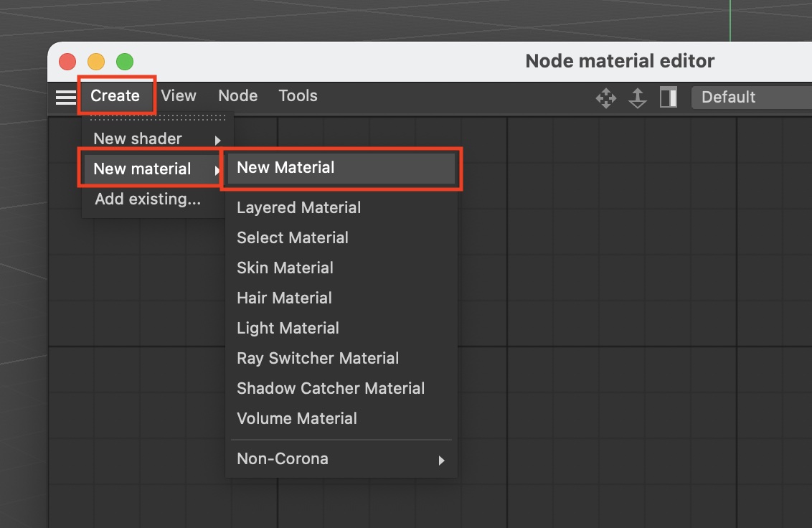Screen dimensions: 812x528
Task: Click the vertical arrows zoom icon
Action: [638, 98]
